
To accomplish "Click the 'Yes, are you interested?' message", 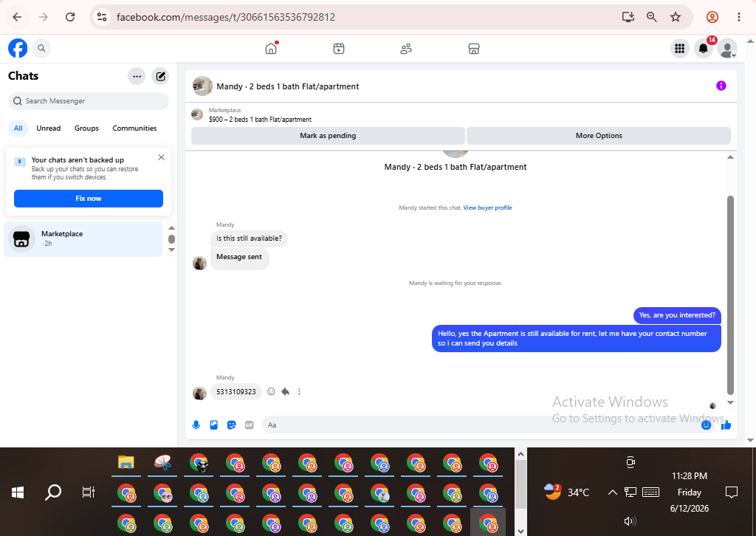I will coord(677,315).
